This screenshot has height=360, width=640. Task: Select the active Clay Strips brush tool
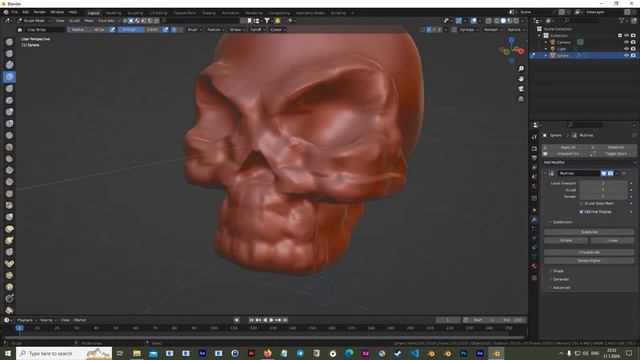click(x=9, y=77)
